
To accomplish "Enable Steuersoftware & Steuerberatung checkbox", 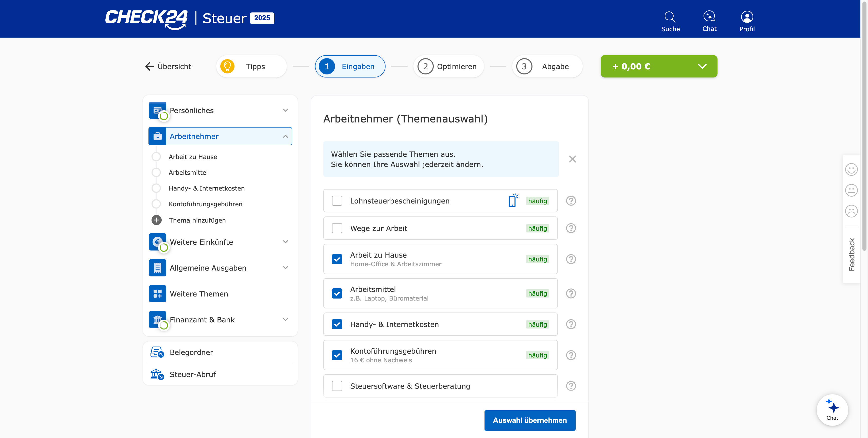I will (337, 386).
